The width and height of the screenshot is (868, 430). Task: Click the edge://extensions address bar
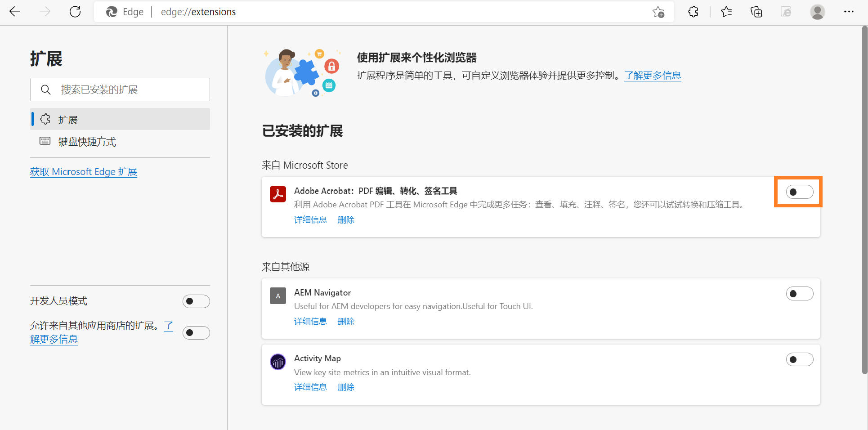click(384, 12)
